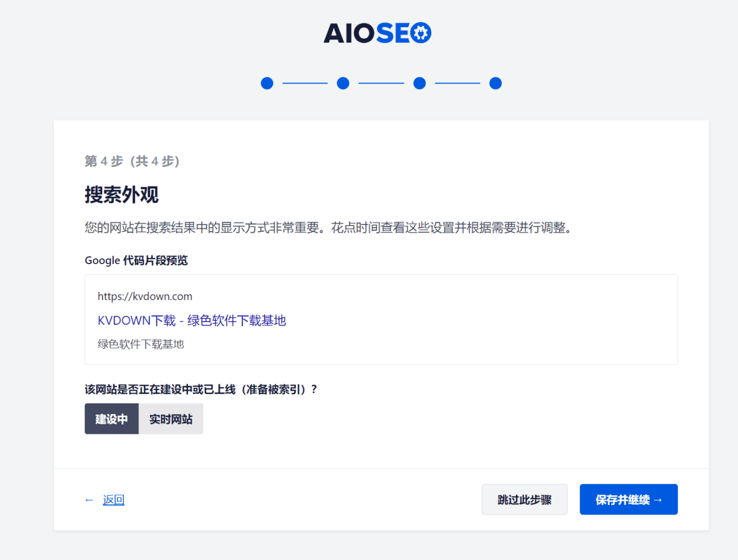Click the 搜索外观 heading
738x560 pixels.
point(121,195)
